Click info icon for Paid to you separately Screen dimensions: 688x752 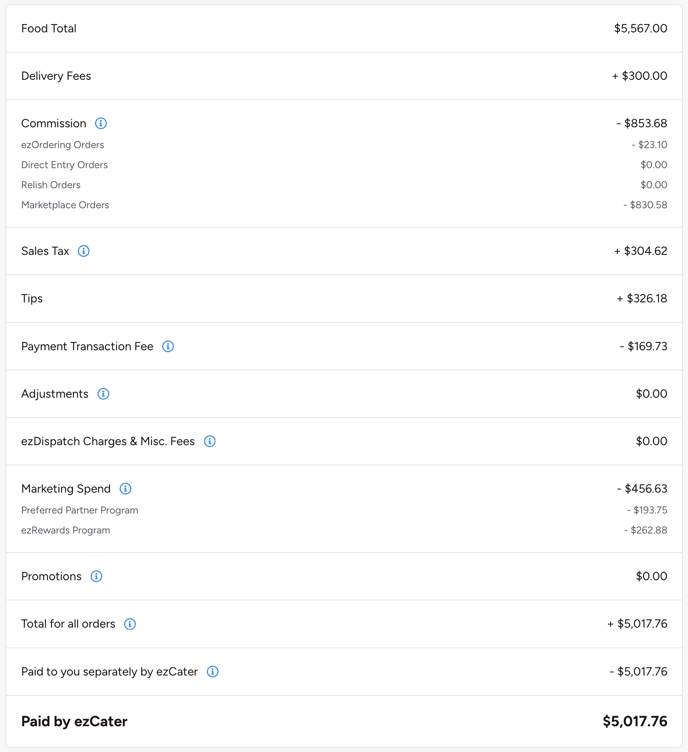coord(213,672)
